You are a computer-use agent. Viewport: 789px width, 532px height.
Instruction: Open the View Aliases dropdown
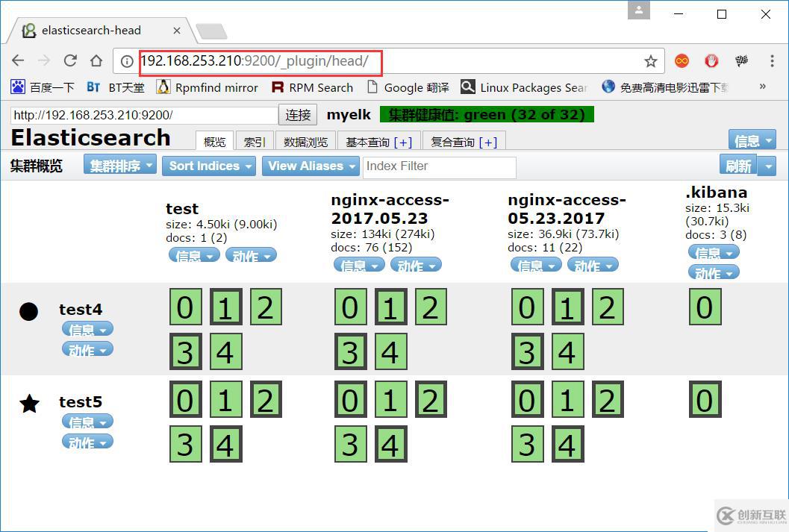pyautogui.click(x=311, y=166)
